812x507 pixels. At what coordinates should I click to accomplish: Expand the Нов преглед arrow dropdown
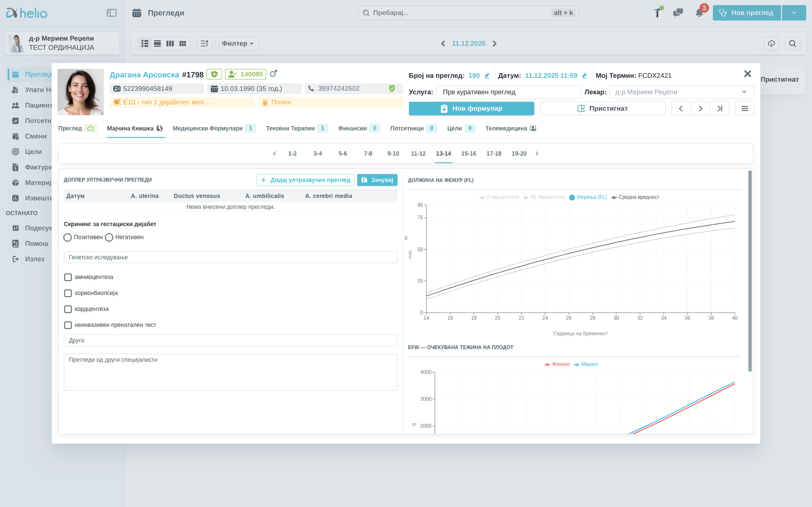coord(794,13)
